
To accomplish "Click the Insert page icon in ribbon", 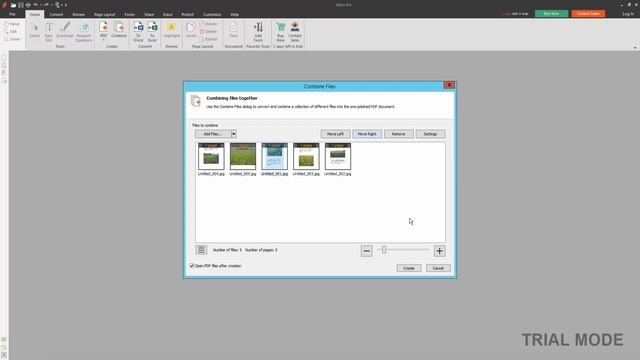I will click(191, 31).
